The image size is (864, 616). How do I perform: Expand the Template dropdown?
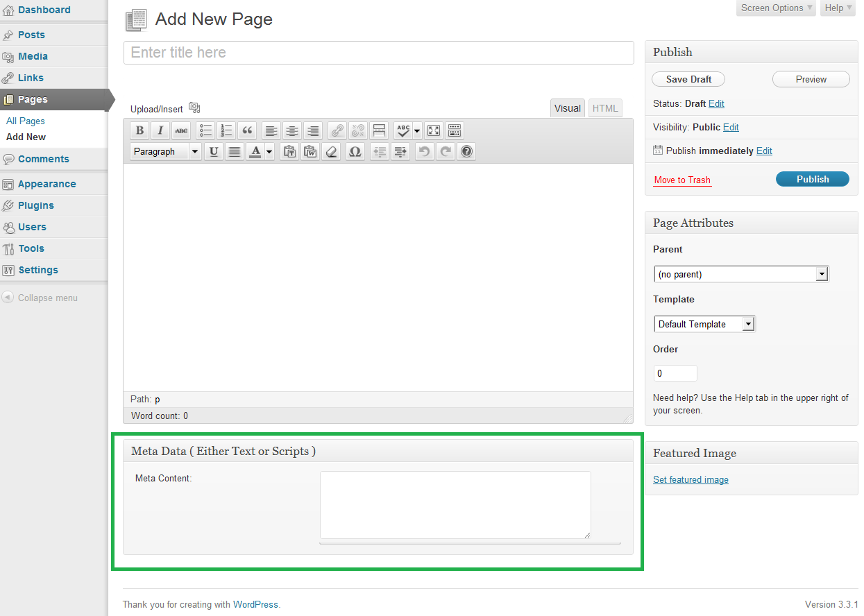(x=704, y=324)
